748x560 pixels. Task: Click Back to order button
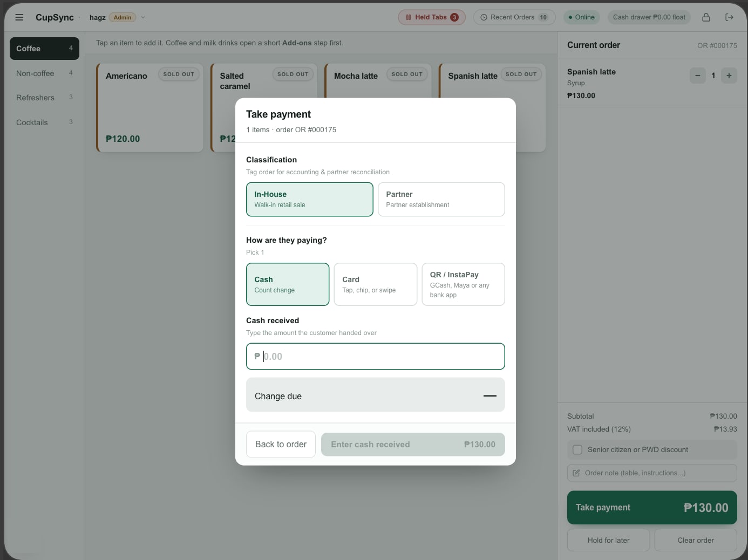pos(281,444)
